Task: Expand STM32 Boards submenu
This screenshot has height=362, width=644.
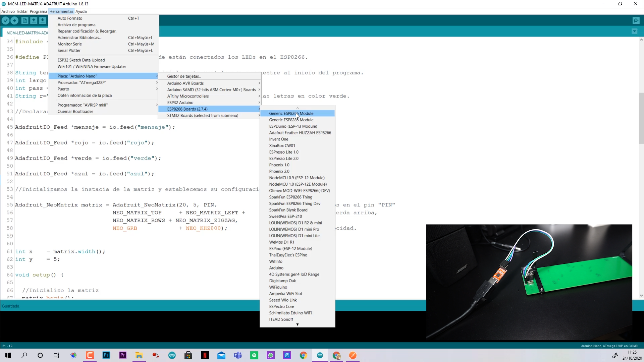Action: click(x=210, y=115)
